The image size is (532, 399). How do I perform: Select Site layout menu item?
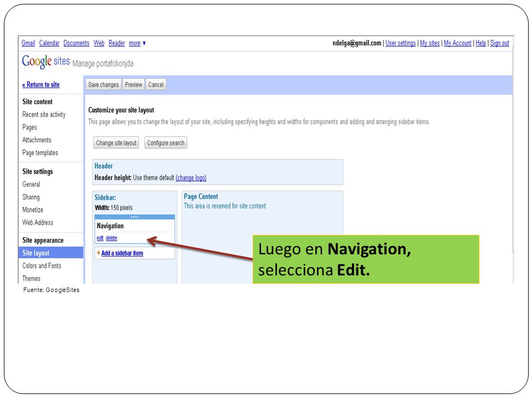point(50,253)
